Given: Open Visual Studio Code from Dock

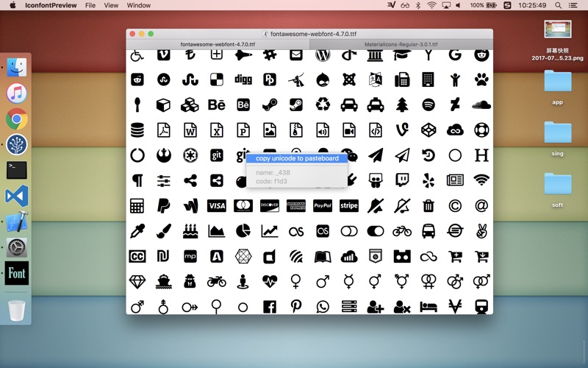Looking at the screenshot, I should (16, 196).
